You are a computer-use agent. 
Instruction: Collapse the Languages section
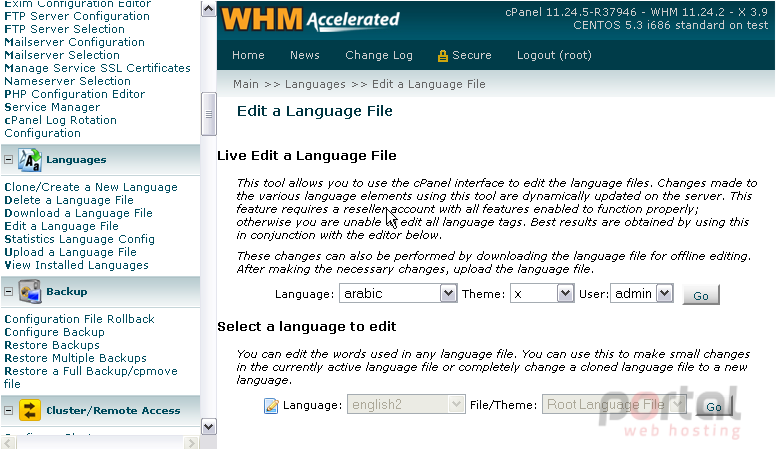[x=8, y=160]
